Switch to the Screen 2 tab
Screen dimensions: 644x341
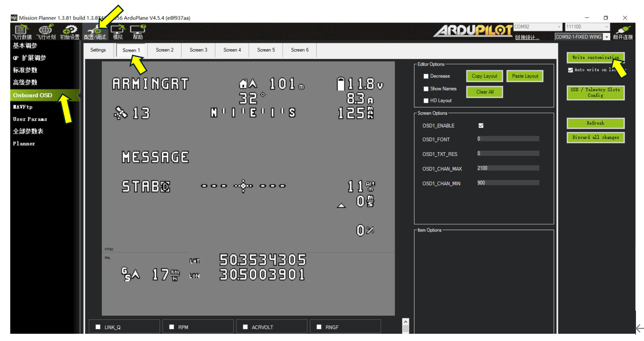click(x=164, y=50)
